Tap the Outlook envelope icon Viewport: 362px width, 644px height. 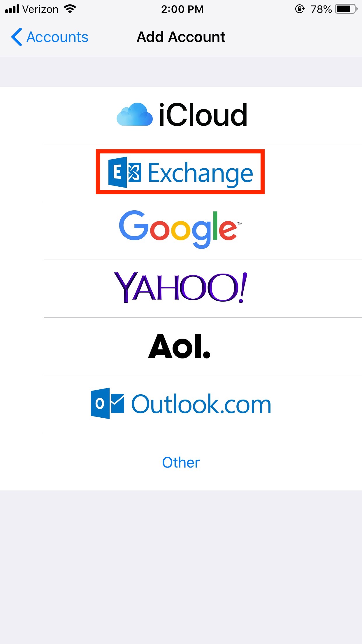pos(108,403)
